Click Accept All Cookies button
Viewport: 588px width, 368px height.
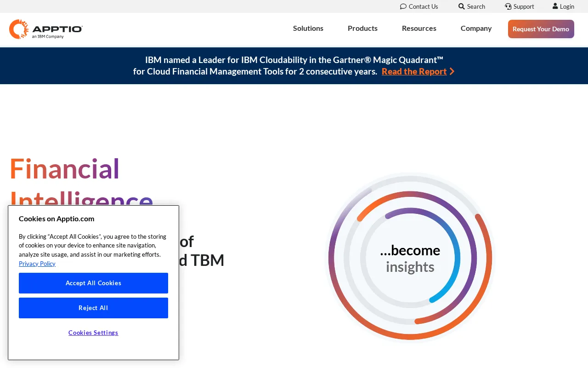tap(93, 283)
